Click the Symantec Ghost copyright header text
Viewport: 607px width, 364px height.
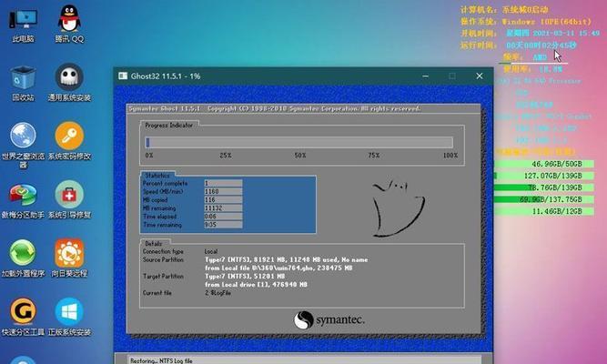[275, 109]
